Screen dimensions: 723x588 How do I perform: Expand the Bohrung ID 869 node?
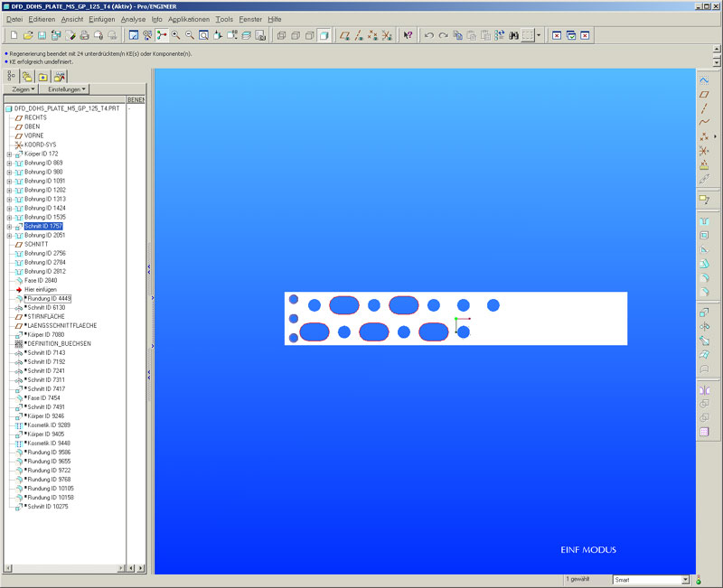tap(9, 163)
